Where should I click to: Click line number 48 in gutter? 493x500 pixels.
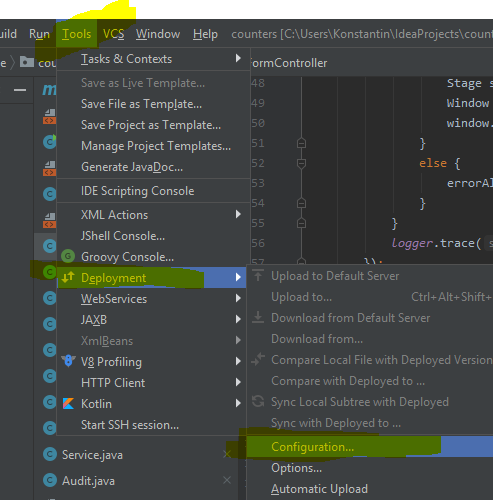pos(258,83)
